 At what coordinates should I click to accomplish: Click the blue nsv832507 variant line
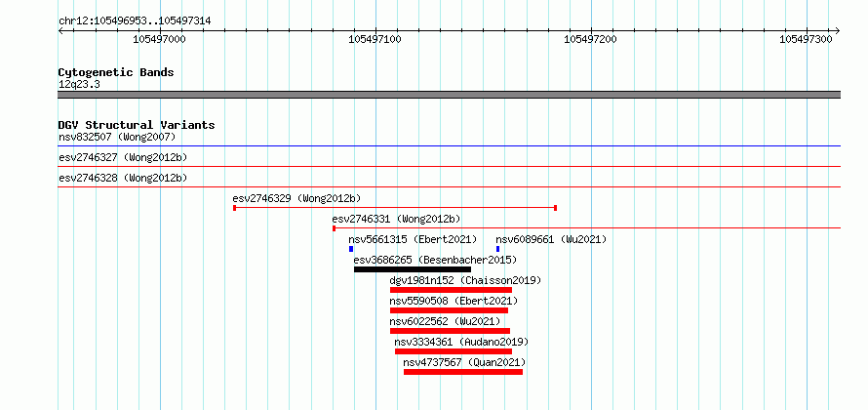click(450, 146)
